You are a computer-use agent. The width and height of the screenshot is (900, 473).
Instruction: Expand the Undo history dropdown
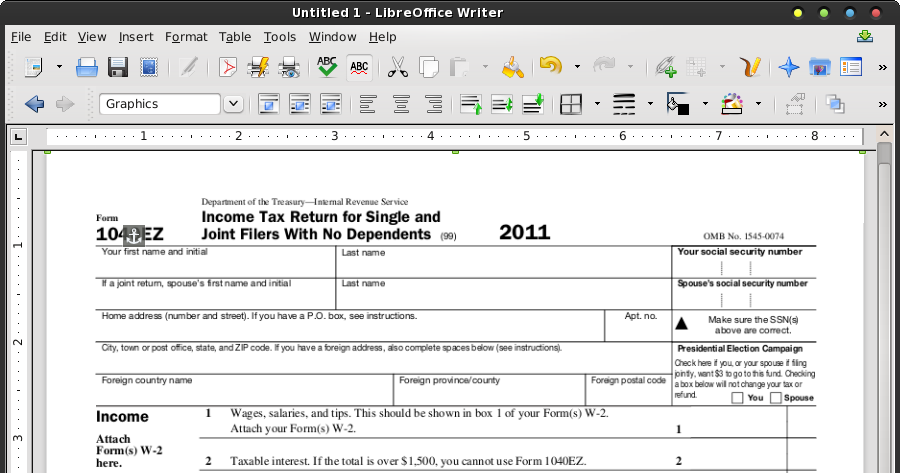click(x=577, y=67)
